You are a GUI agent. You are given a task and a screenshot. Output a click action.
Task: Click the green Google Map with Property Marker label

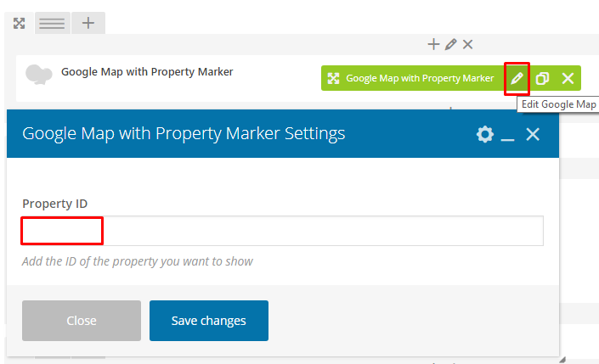click(420, 78)
